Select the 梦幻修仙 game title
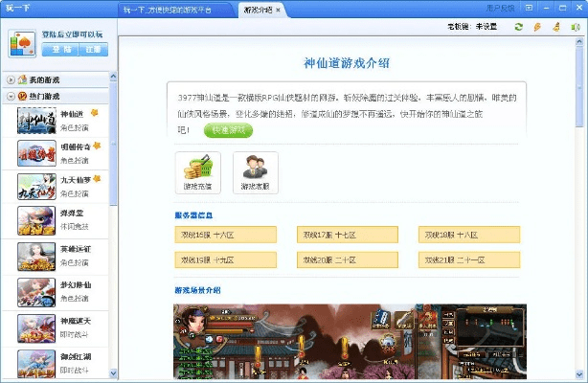 (76, 285)
